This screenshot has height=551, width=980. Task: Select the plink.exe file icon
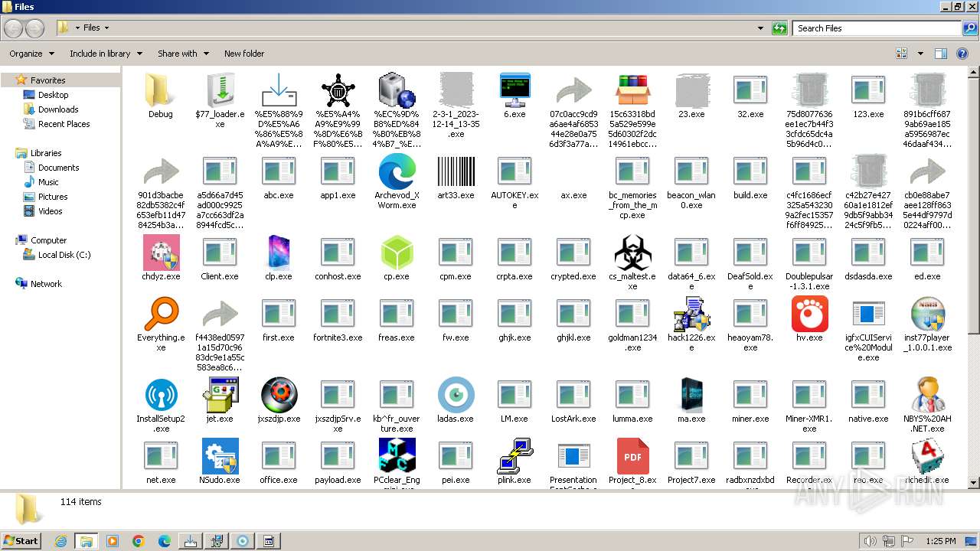coord(514,456)
